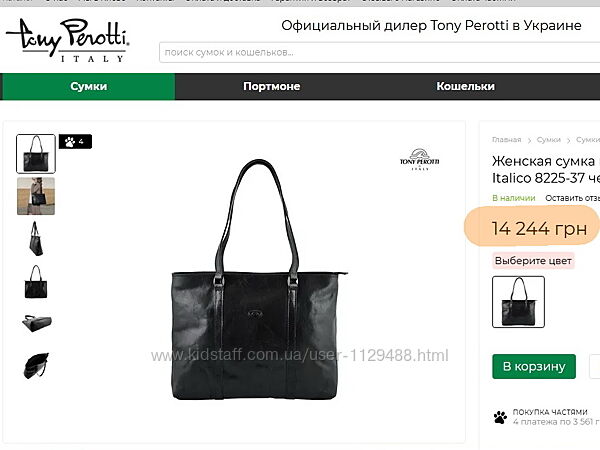This screenshot has width=600, height=450.
Task: View the open bag interior thumbnail
Action: (37, 365)
